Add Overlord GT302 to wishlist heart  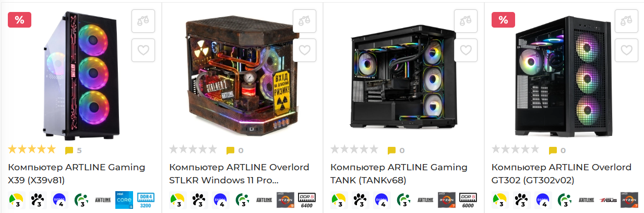pos(627,51)
